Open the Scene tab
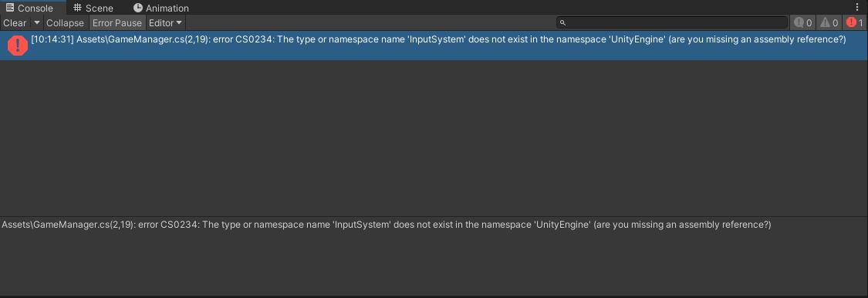The width and height of the screenshot is (868, 298). click(x=93, y=8)
